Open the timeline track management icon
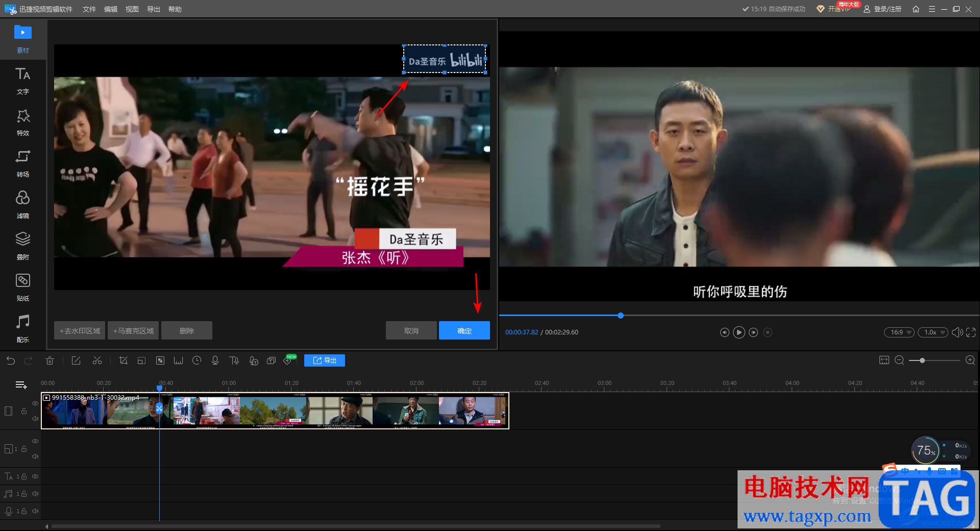980x531 pixels. pos(21,385)
